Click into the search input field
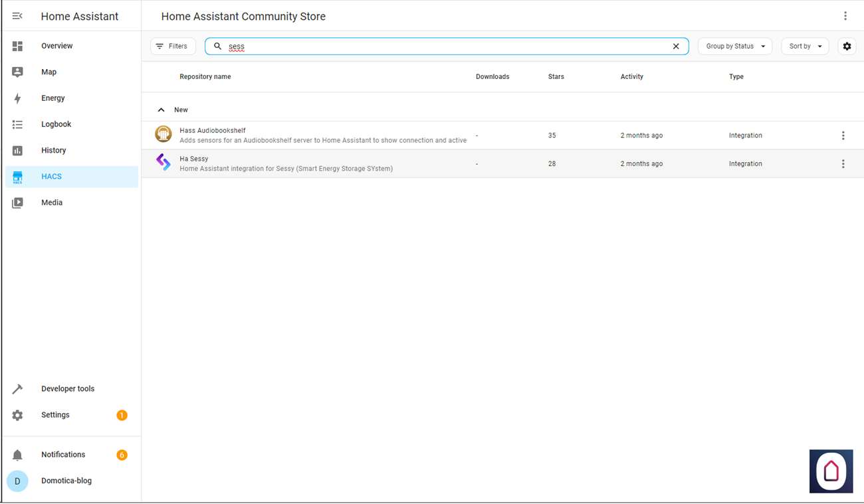Image resolution: width=864 pixels, height=504 pixels. click(x=445, y=46)
